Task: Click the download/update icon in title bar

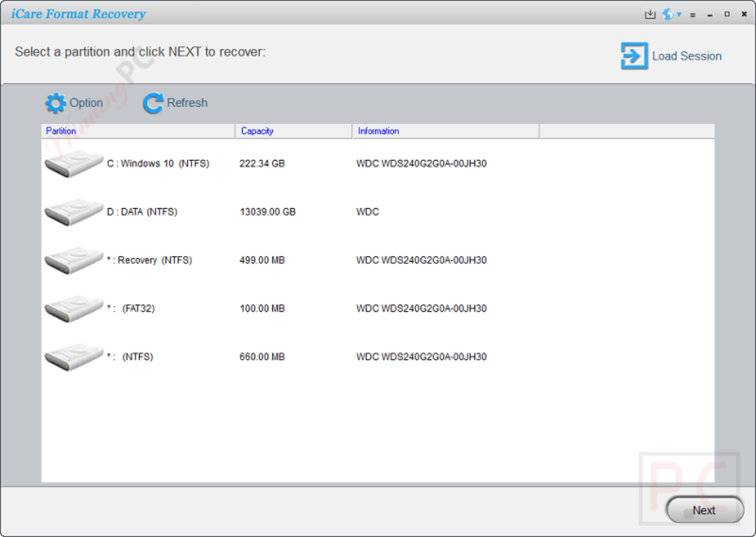Action: 650,14
